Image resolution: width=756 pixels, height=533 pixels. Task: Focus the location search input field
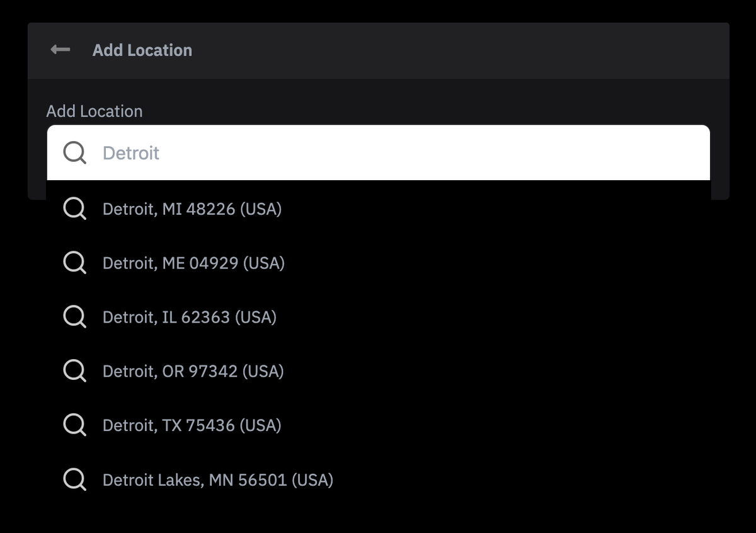tap(378, 152)
